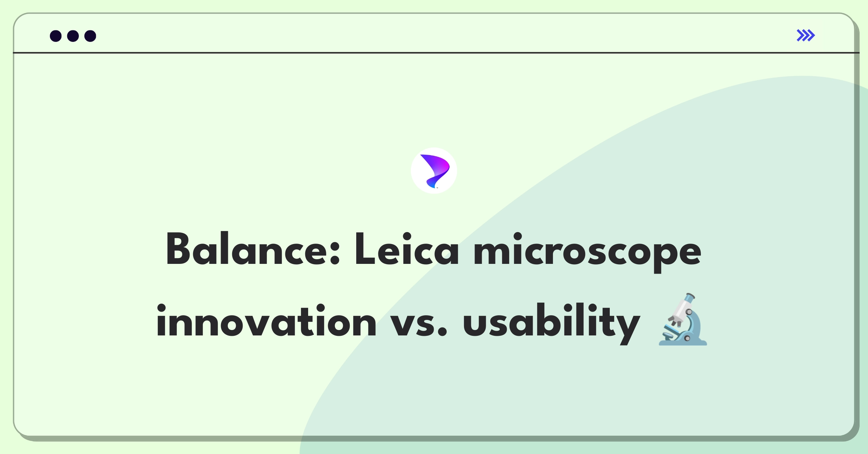This screenshot has height=454, width=868.
Task: Select the white circle behind the logo
Action: [x=434, y=171]
